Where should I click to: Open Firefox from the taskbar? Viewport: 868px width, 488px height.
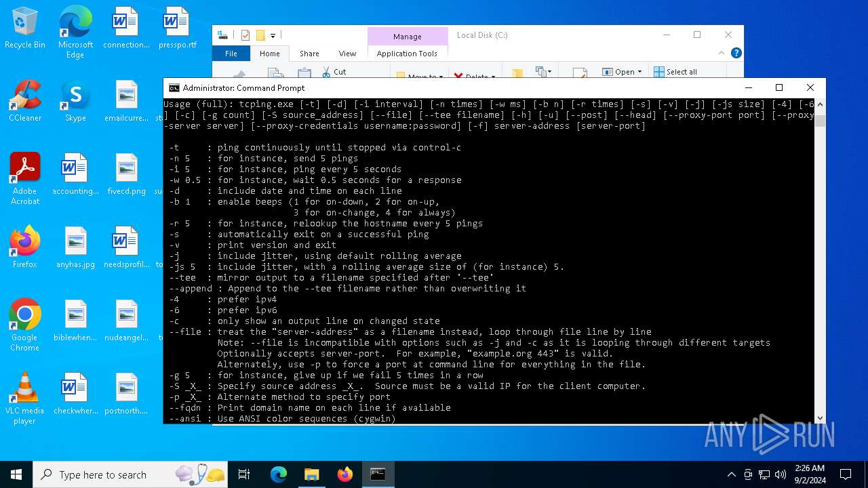tap(345, 474)
